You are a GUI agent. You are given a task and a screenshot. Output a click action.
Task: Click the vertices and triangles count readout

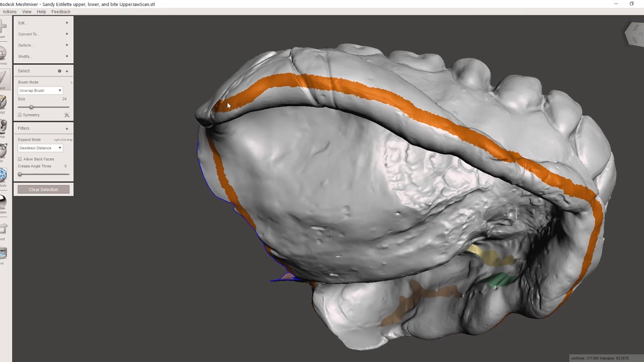pyautogui.click(x=600, y=358)
